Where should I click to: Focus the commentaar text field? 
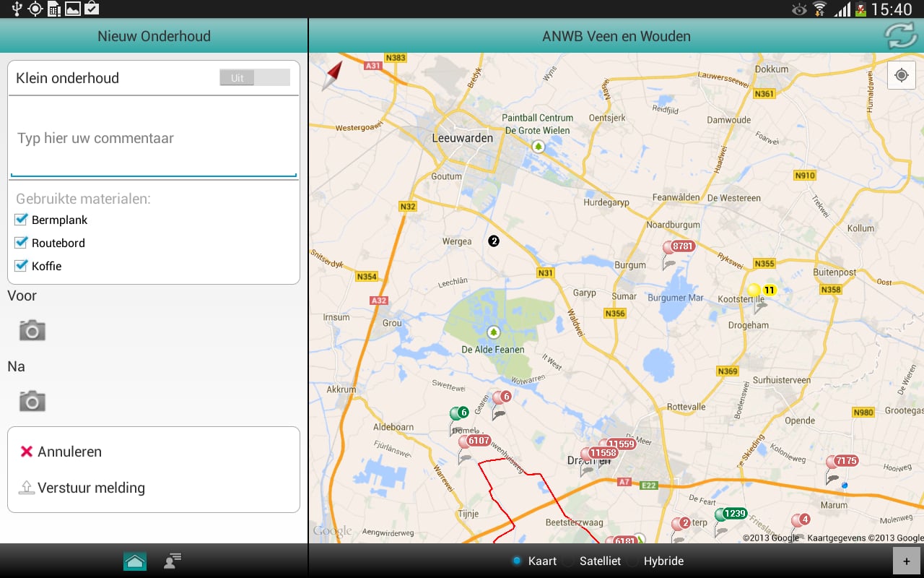tap(153, 138)
